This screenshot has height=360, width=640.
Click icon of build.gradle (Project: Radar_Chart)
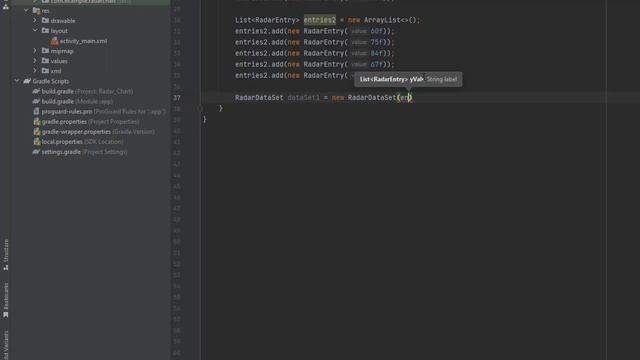[x=36, y=91]
